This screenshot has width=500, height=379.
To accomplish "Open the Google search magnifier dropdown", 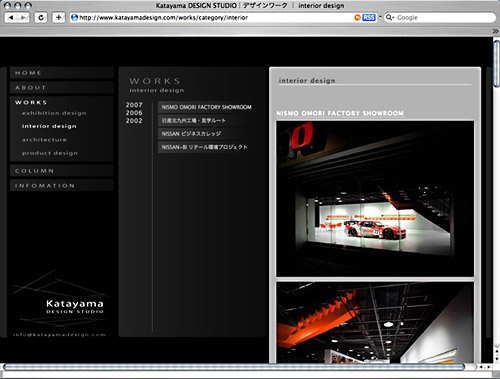I will 389,17.
